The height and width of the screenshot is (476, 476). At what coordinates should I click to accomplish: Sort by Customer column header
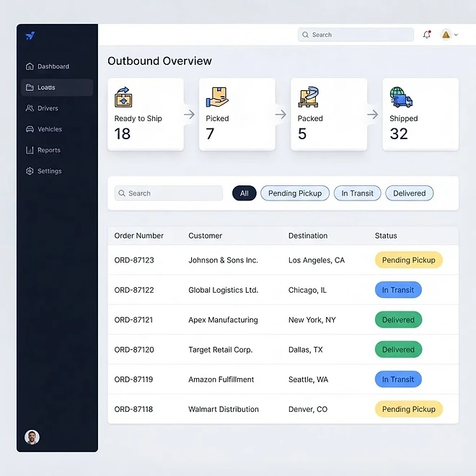click(206, 236)
